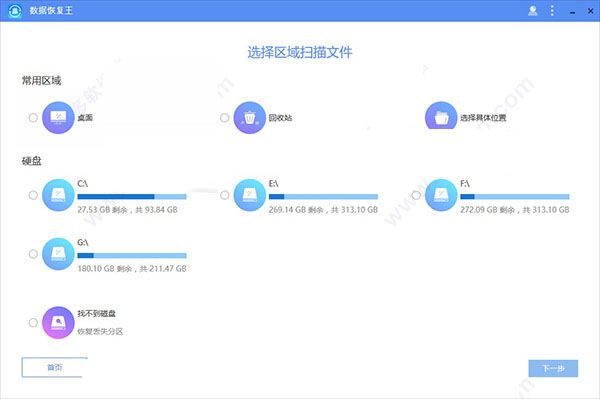The height and width of the screenshot is (399, 600).
Task: Click the 选择具体位置 label
Action: 483,117
